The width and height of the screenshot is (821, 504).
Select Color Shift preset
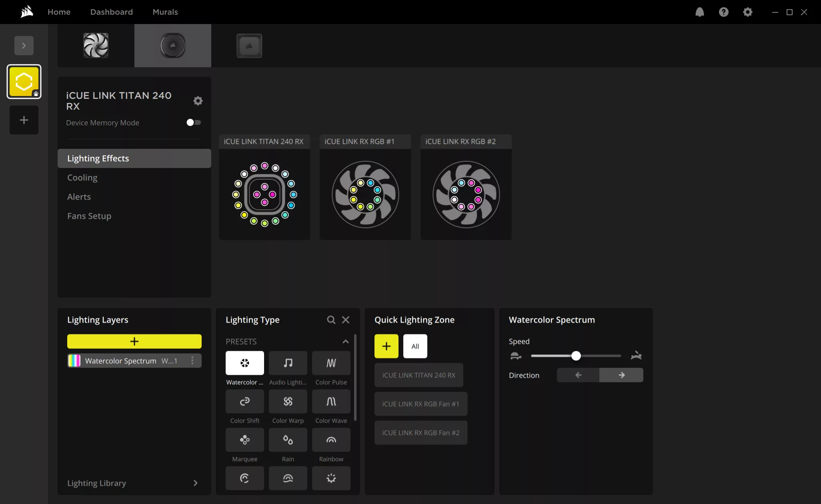coord(245,402)
